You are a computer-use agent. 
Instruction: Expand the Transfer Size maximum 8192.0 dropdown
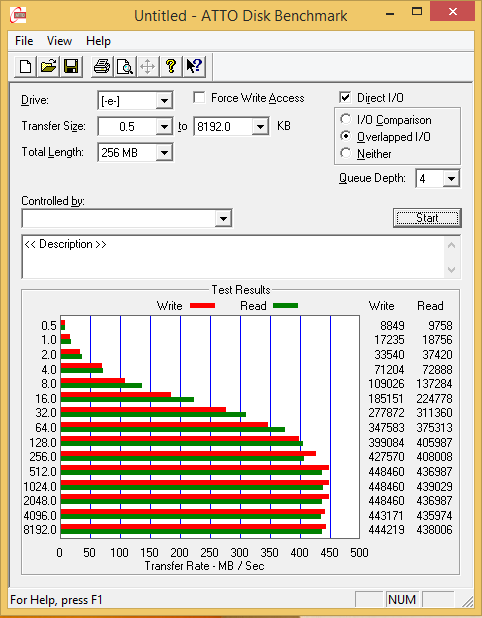[x=260, y=127]
